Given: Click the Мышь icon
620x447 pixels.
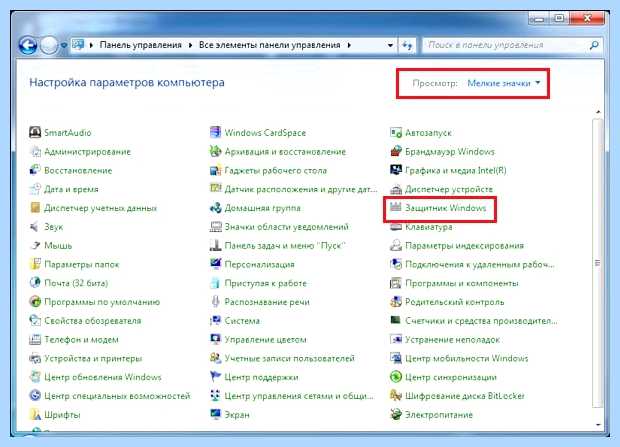Looking at the screenshot, I should click(35, 245).
